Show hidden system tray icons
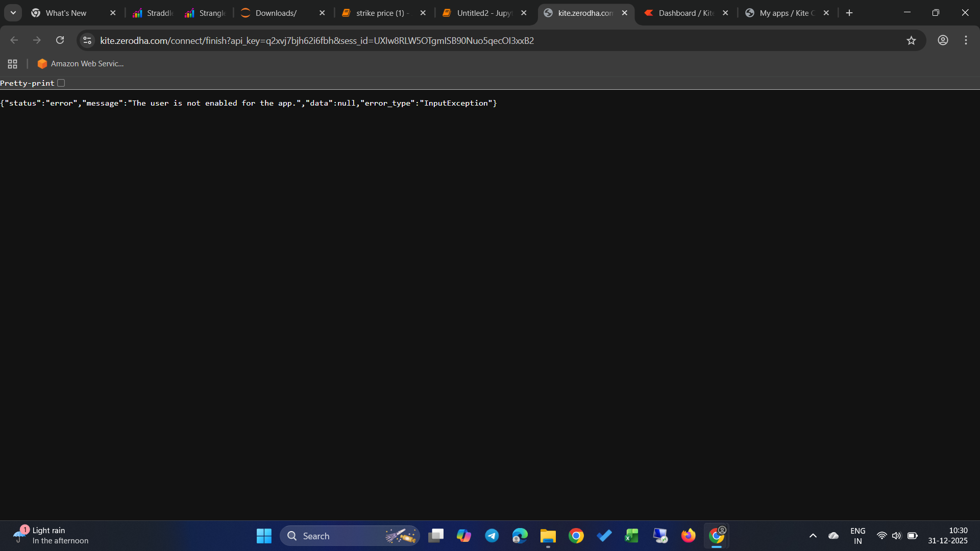980x551 pixels. [x=813, y=536]
